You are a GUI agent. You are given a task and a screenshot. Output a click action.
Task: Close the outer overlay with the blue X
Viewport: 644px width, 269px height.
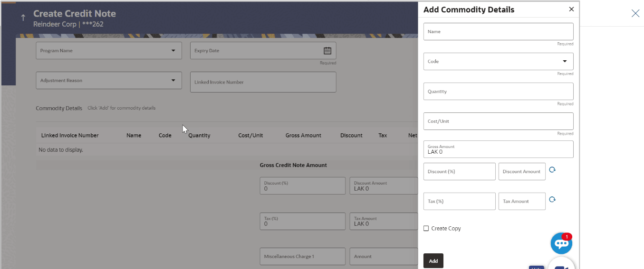click(635, 13)
